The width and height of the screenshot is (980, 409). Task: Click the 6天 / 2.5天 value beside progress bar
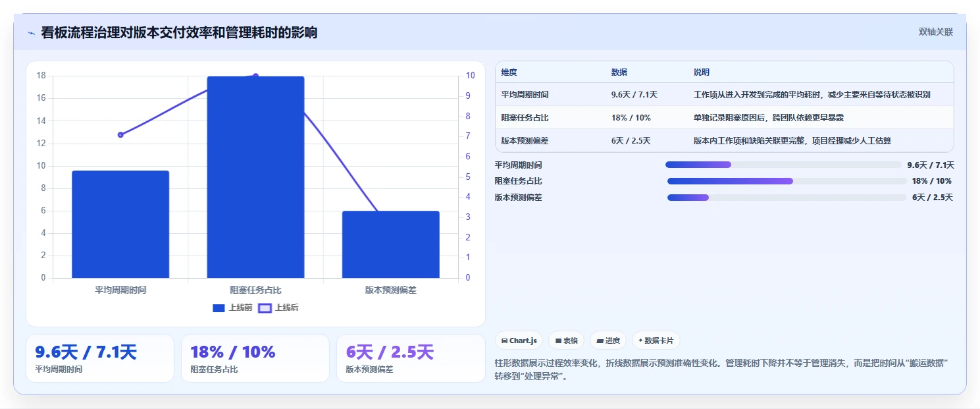pos(933,198)
